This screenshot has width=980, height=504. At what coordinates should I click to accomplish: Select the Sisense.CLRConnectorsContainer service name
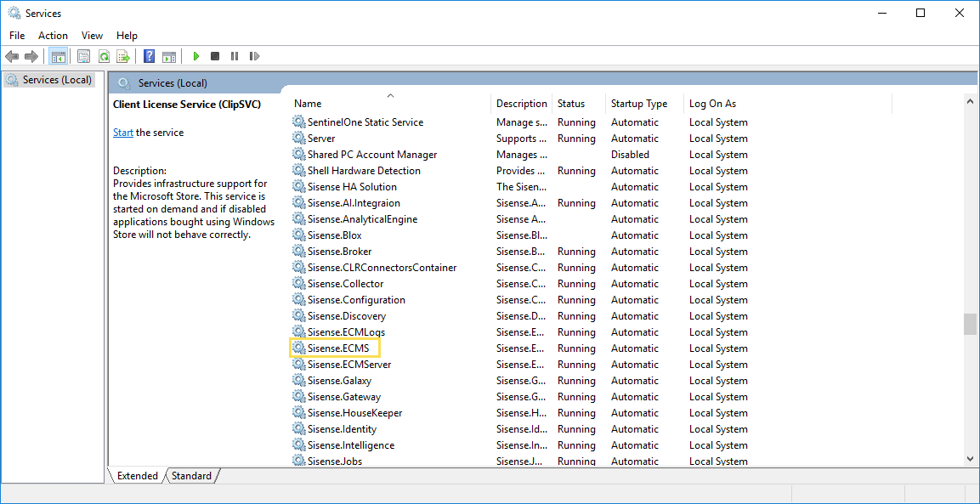[x=382, y=268]
